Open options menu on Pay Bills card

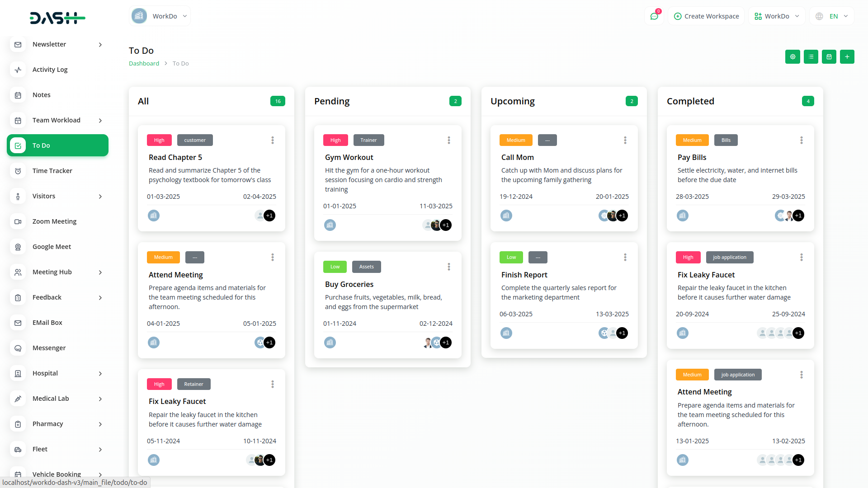pos(801,140)
